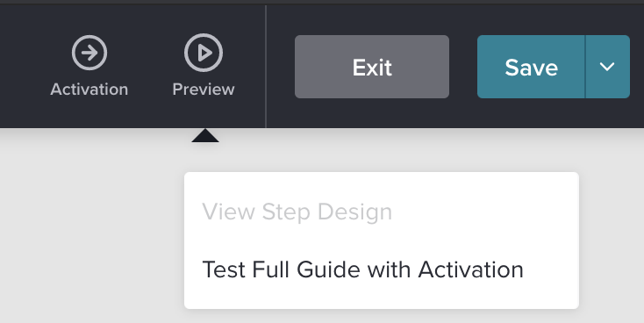Click the vertical divider left of Exit

coord(266,67)
